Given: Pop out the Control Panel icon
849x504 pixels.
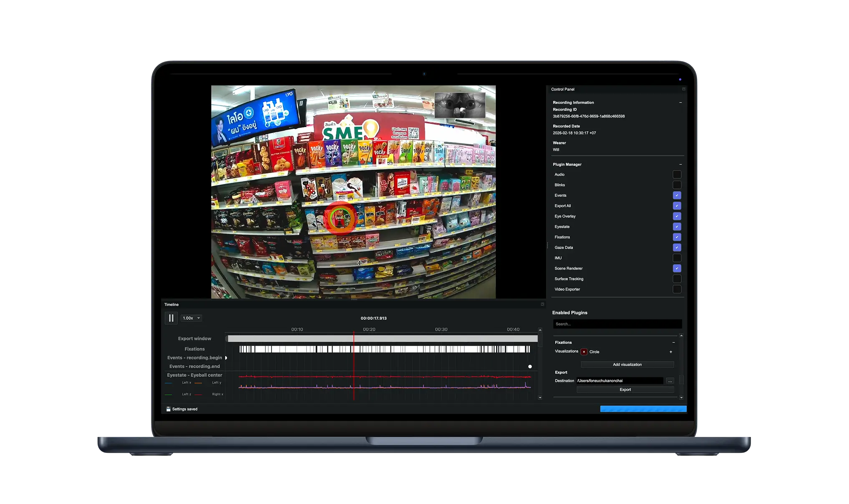Looking at the screenshot, I should point(683,89).
